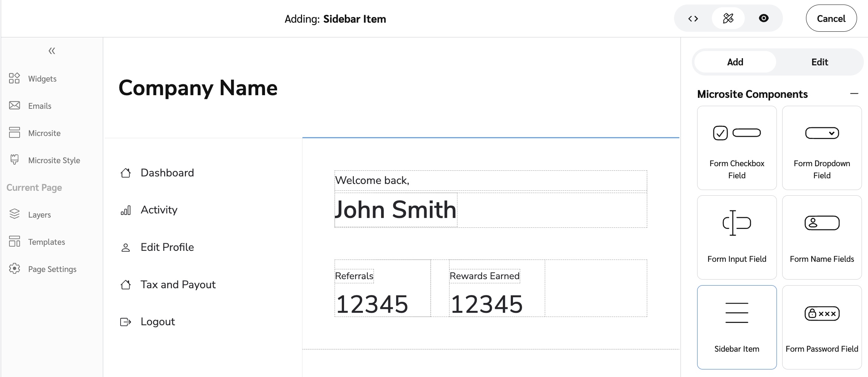Image resolution: width=868 pixels, height=377 pixels.
Task: Show the Layers panel
Action: pyautogui.click(x=39, y=215)
